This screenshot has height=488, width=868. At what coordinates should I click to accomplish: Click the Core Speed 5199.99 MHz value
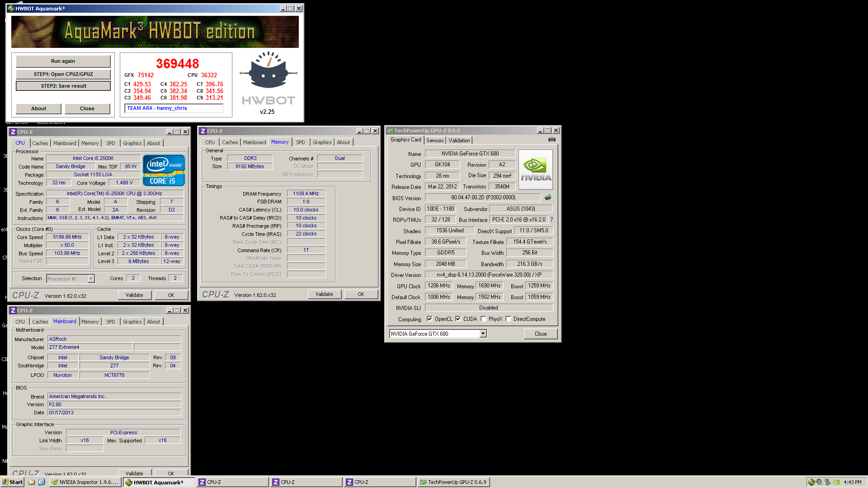[67, 237]
